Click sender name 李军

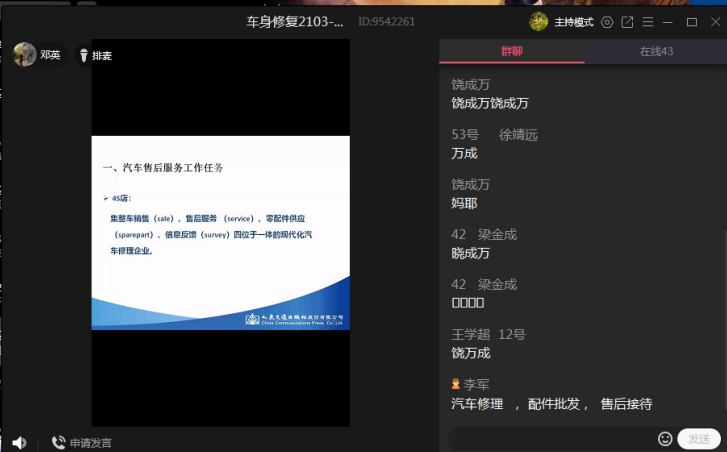(476, 385)
